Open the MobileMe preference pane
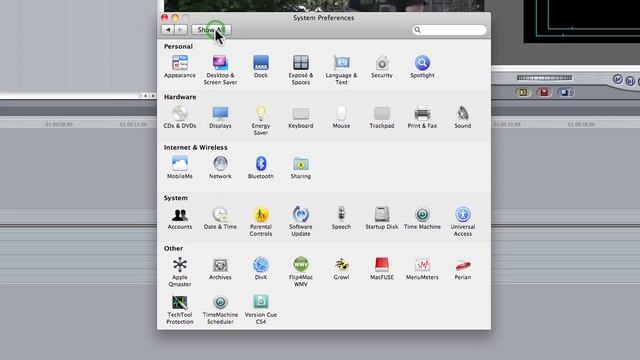Viewport: 640px width, 360px height. tap(180, 167)
